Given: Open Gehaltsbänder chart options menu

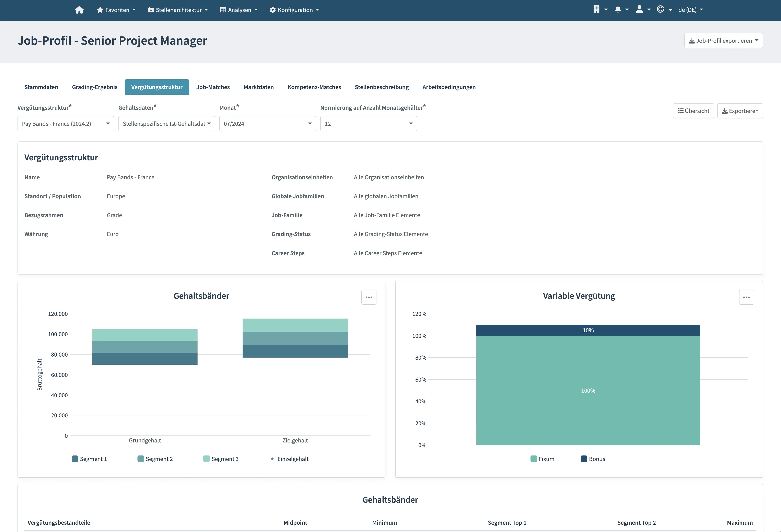Looking at the screenshot, I should tap(369, 297).
